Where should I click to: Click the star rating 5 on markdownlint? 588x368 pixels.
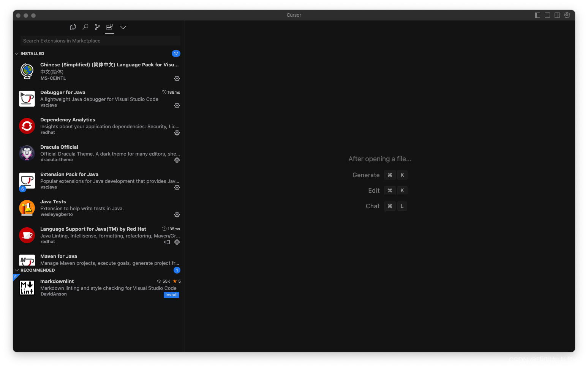[177, 281]
